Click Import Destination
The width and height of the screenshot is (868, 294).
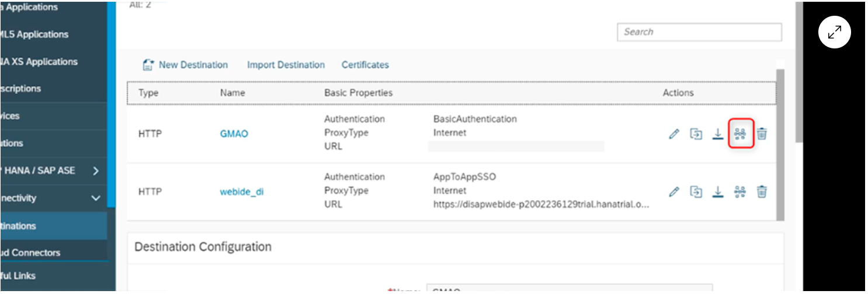pyautogui.click(x=286, y=65)
